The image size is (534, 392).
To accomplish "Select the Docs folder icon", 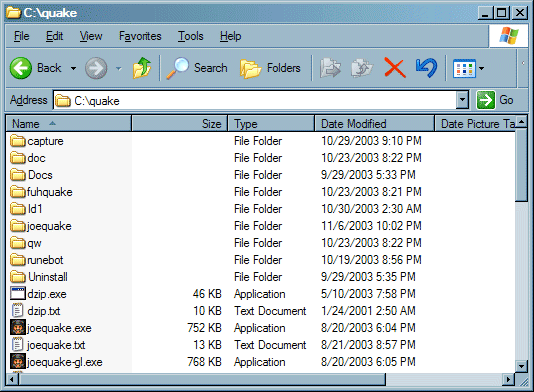I will click(x=18, y=175).
